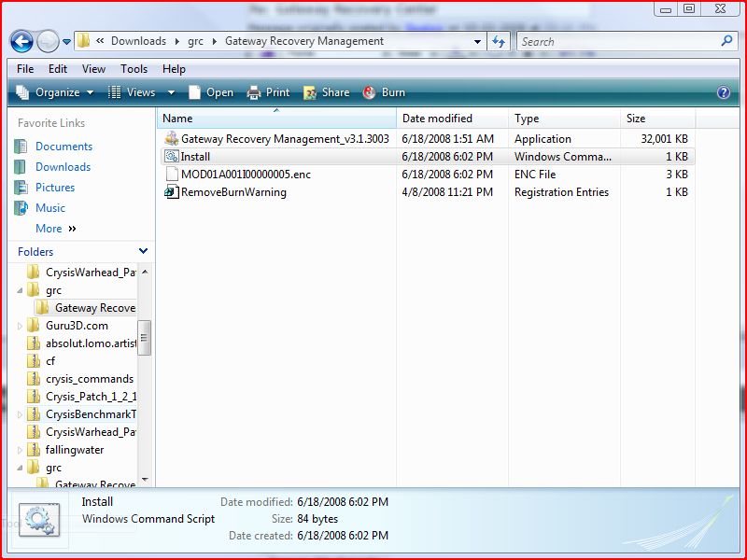Select the MOD01A001I00000005.enc file
This screenshot has width=747, height=560.
pos(238,175)
